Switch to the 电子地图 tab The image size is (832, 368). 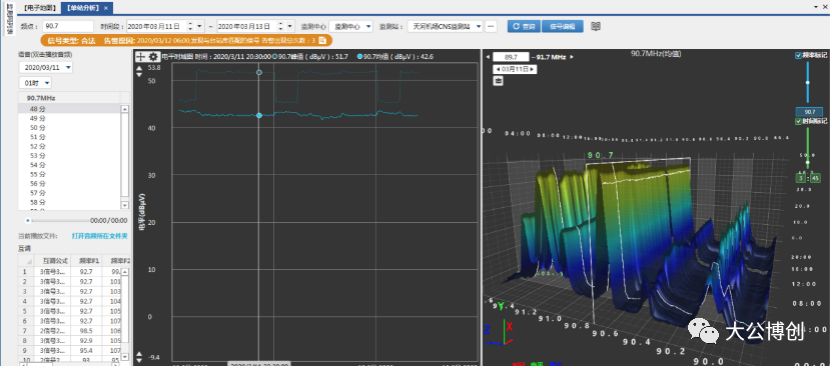coord(40,8)
